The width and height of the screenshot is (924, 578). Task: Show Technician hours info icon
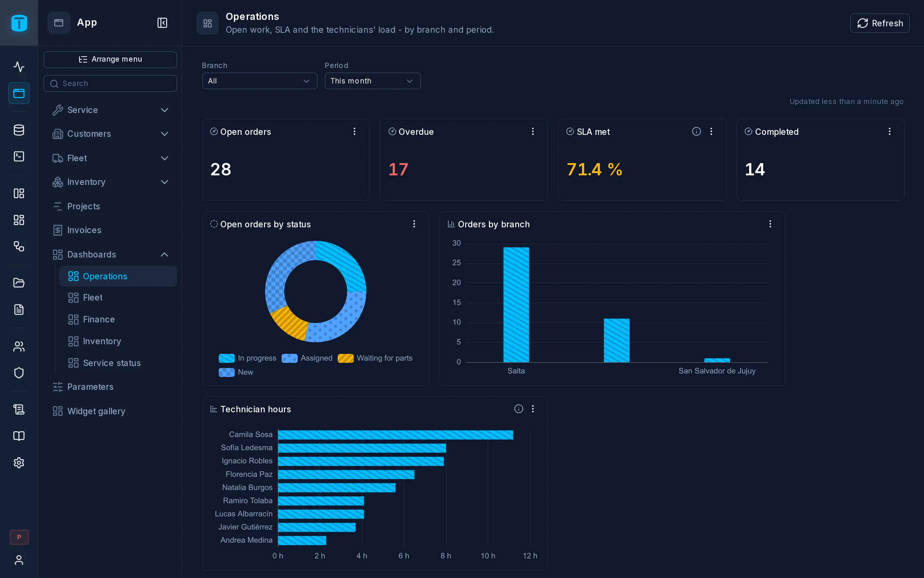[x=518, y=409]
